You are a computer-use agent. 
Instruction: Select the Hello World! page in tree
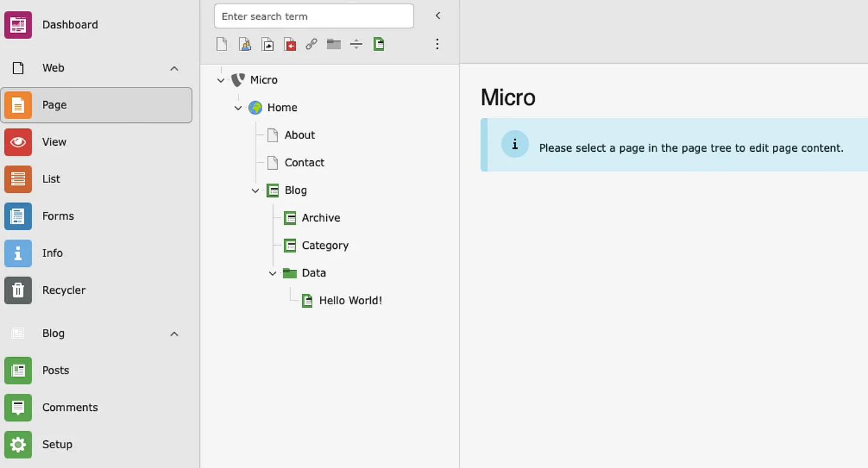350,301
